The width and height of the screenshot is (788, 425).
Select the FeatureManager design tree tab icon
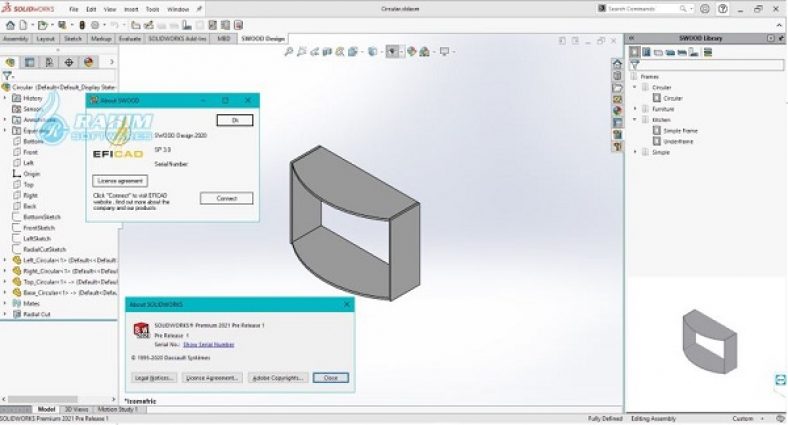[x=10, y=62]
